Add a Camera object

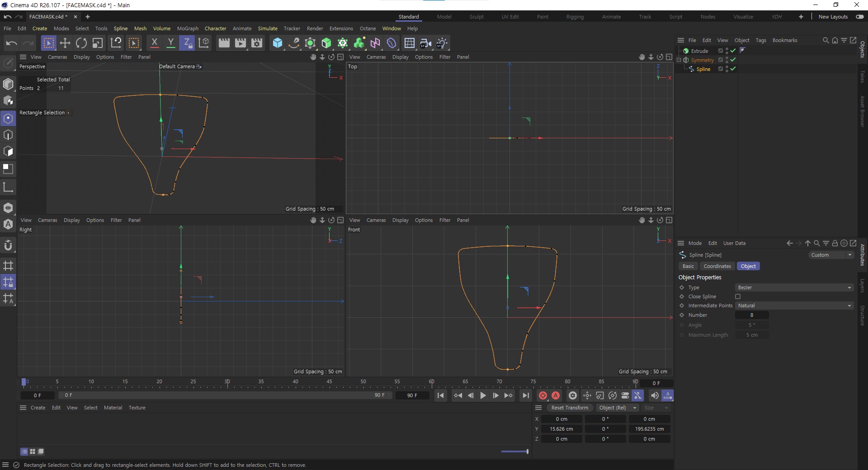click(x=425, y=43)
